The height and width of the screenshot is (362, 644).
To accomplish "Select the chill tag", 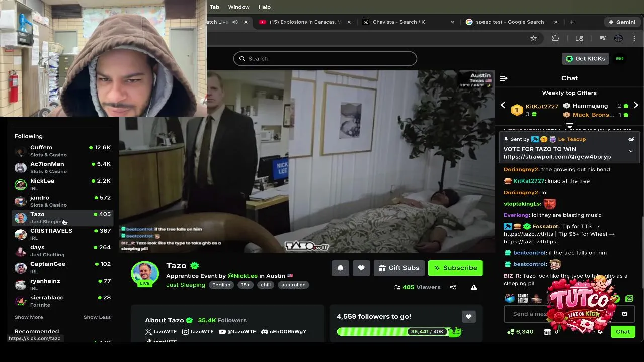I will 266,285.
